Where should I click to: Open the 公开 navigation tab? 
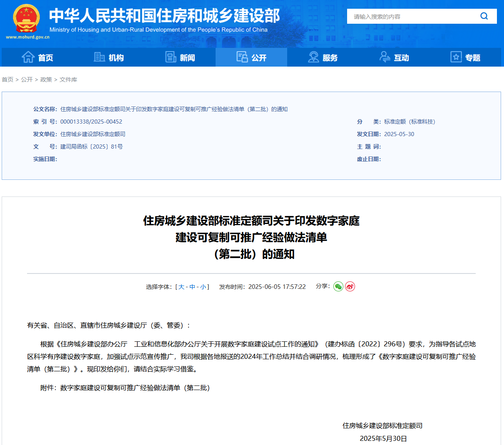click(x=251, y=57)
